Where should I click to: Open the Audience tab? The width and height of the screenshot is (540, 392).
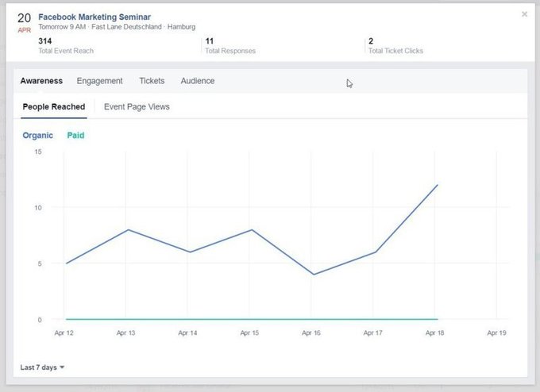(198, 81)
